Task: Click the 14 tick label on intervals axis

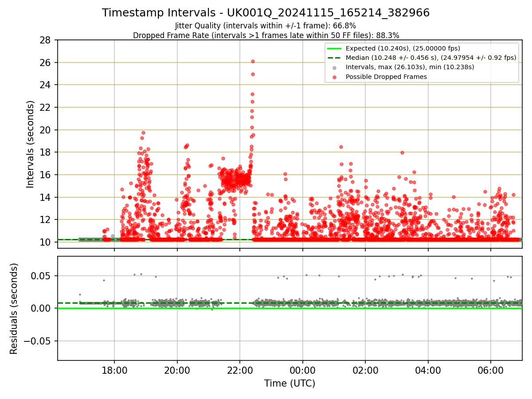Action: [45, 197]
